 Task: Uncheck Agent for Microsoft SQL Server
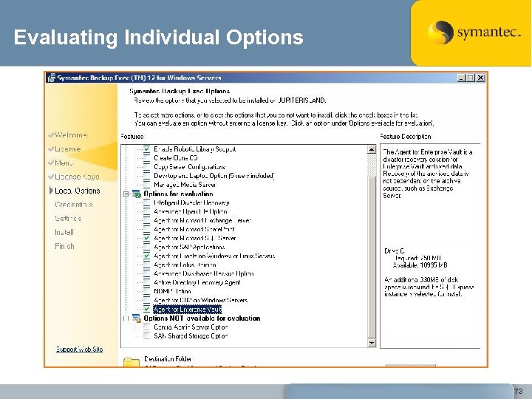(x=146, y=238)
